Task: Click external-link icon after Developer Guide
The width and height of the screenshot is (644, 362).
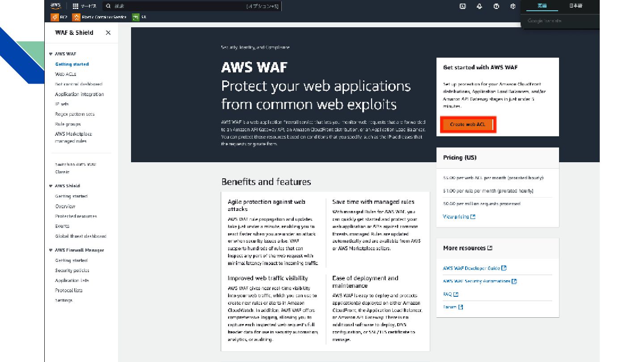Action: click(x=504, y=268)
